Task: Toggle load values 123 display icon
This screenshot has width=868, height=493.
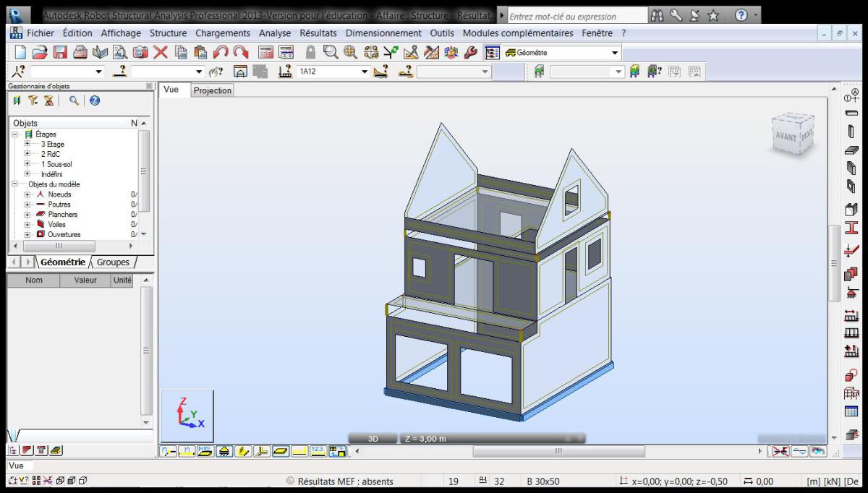Action: click(x=318, y=451)
